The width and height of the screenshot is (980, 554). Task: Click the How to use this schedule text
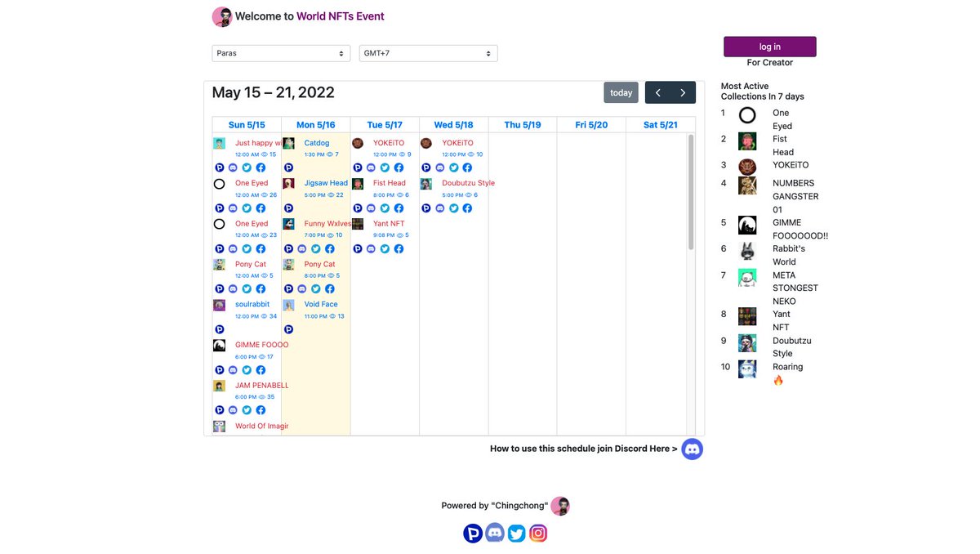(583, 449)
